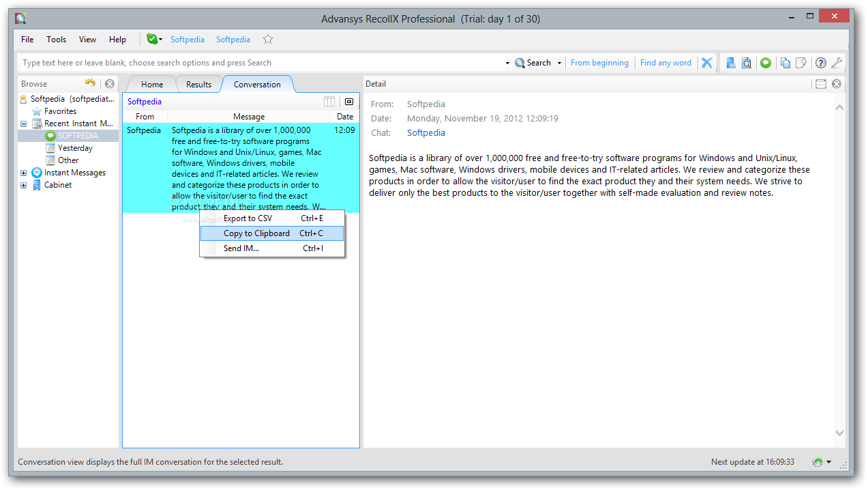Click the From column header
This screenshot has height=490, width=868.
pyautogui.click(x=145, y=117)
